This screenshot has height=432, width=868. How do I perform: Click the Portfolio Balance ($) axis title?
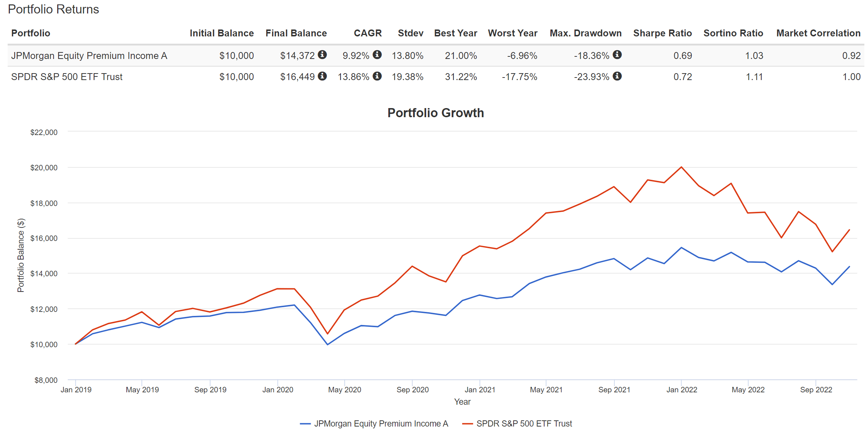tap(21, 255)
